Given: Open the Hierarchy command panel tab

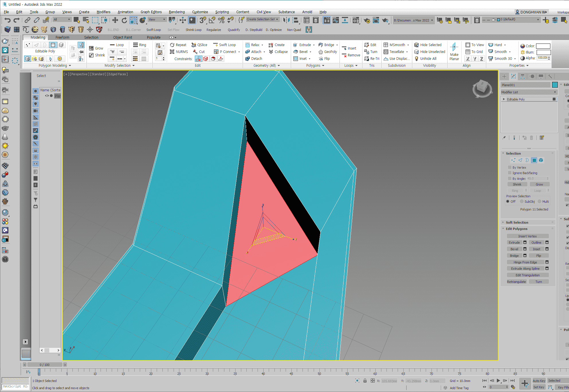Looking at the screenshot, I should coord(523,76).
